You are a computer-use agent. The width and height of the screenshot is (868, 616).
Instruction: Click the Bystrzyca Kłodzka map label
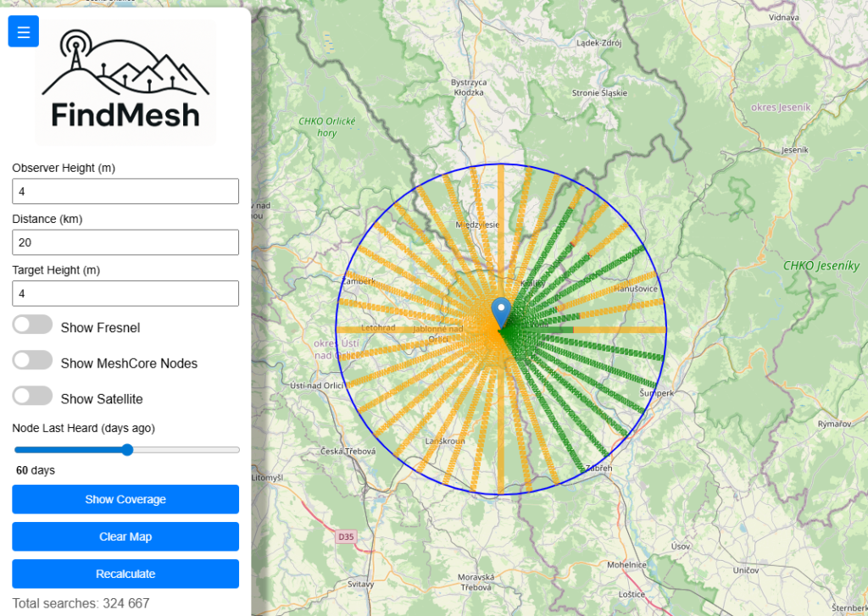click(468, 86)
